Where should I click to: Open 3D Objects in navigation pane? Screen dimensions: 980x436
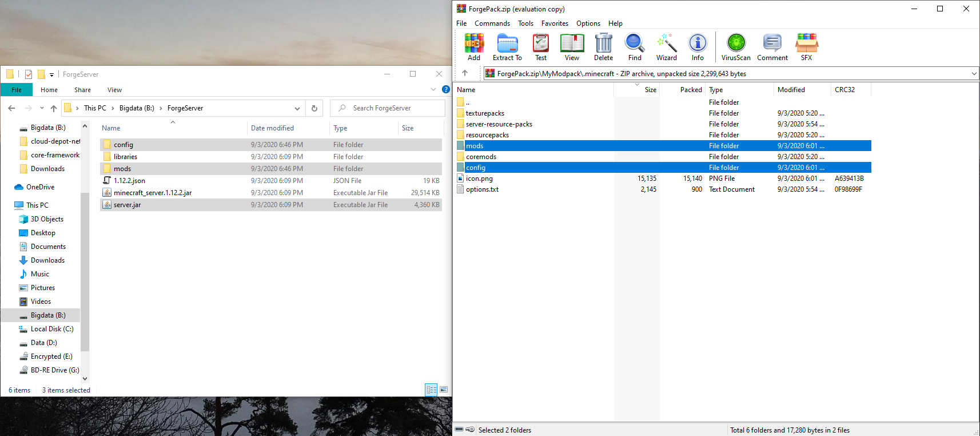tap(47, 219)
